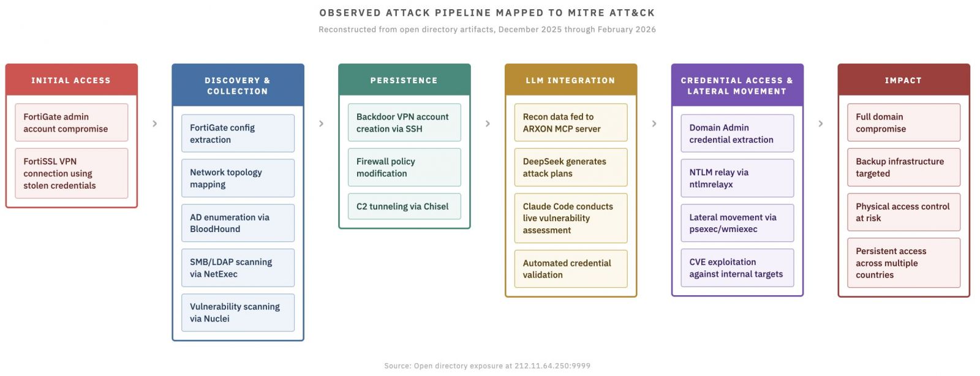Image resolution: width=980 pixels, height=376 pixels.
Task: Click the arrow between Initial Access and Discovery
Action: (154, 124)
